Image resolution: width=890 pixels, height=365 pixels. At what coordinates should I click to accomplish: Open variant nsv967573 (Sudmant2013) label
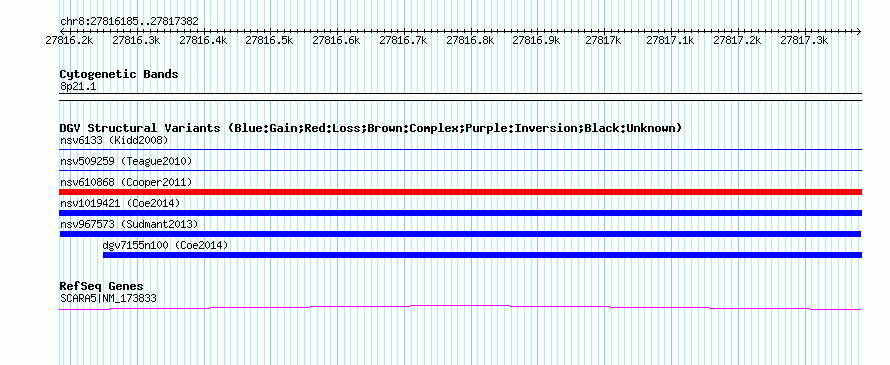point(129,224)
